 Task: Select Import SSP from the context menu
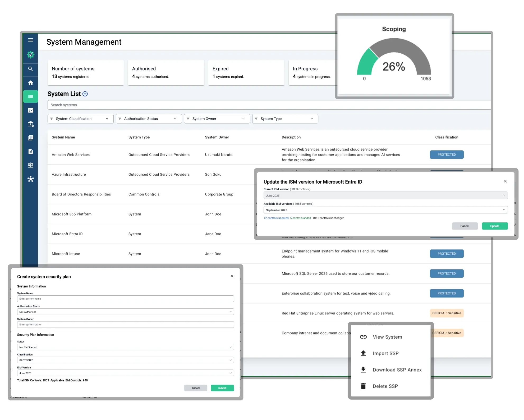coord(385,353)
